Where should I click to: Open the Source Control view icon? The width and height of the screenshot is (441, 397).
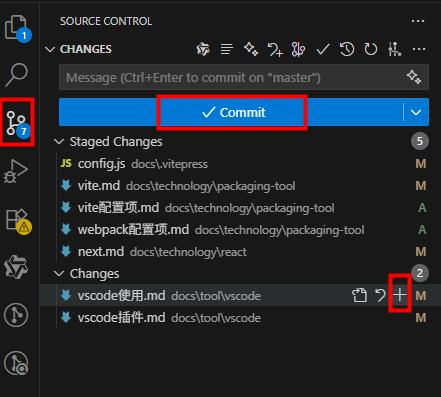pyautogui.click(x=17, y=123)
